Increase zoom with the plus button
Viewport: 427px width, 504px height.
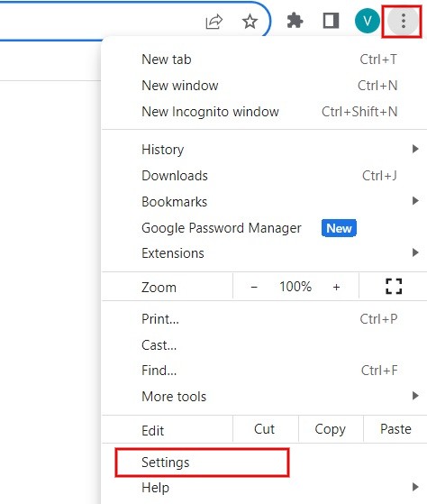(x=336, y=287)
